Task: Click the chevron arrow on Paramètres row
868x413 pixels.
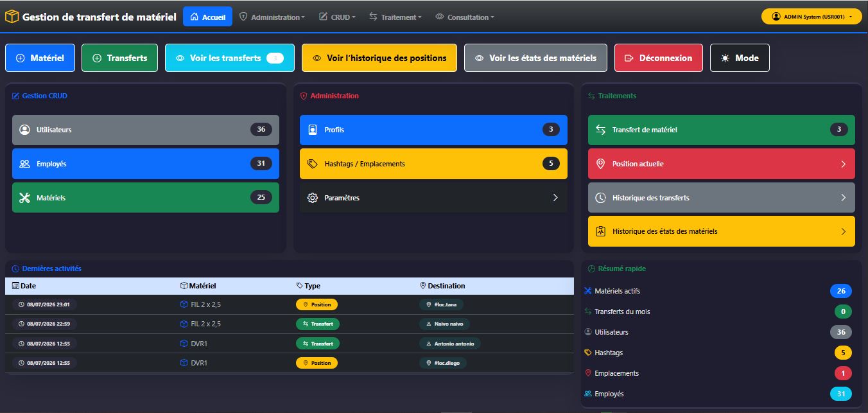Action: [555, 198]
